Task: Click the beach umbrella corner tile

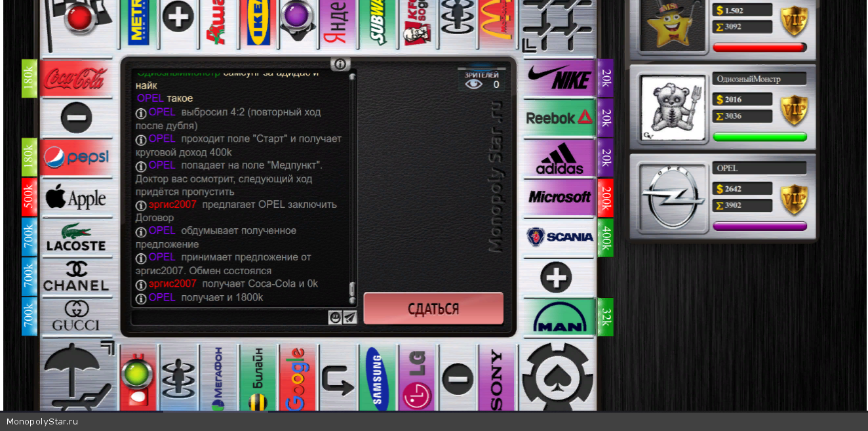Action: point(78,375)
